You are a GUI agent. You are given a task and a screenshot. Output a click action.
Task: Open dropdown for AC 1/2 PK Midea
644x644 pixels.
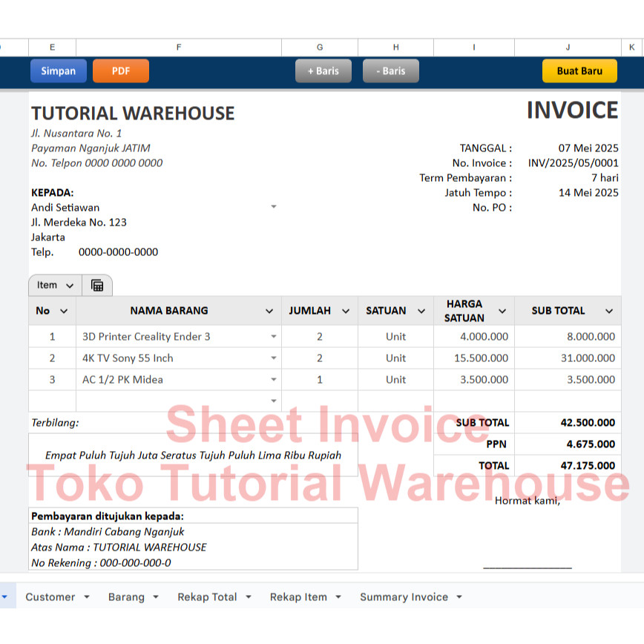[x=274, y=379]
